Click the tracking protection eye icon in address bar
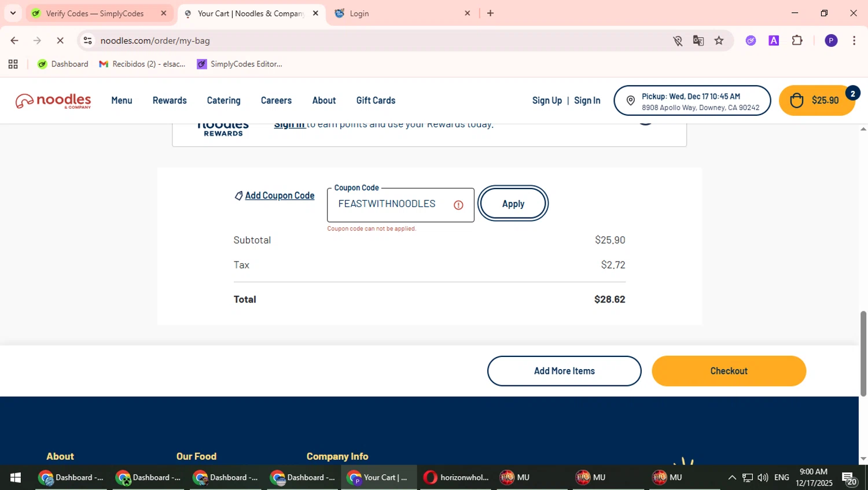The height and width of the screenshot is (490, 868). pyautogui.click(x=678, y=40)
